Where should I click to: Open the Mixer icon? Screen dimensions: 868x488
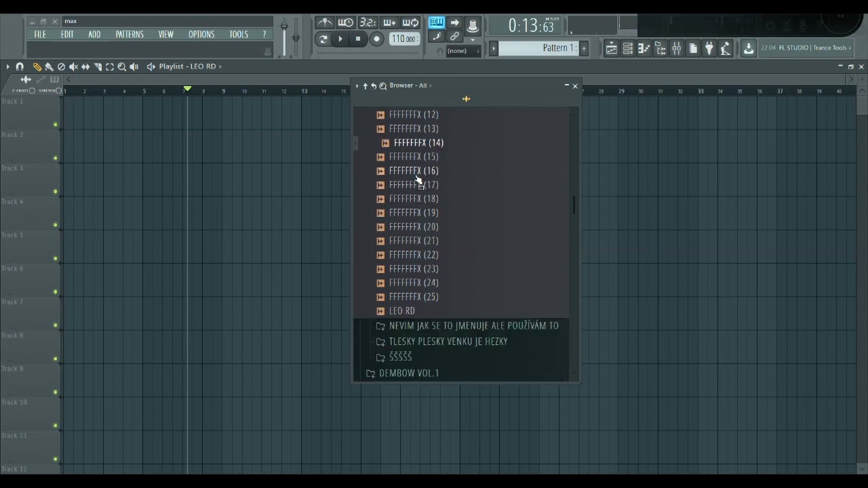tap(676, 48)
